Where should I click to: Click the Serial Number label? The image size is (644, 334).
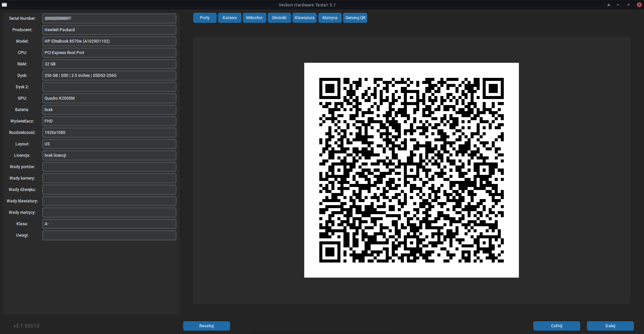[22, 18]
